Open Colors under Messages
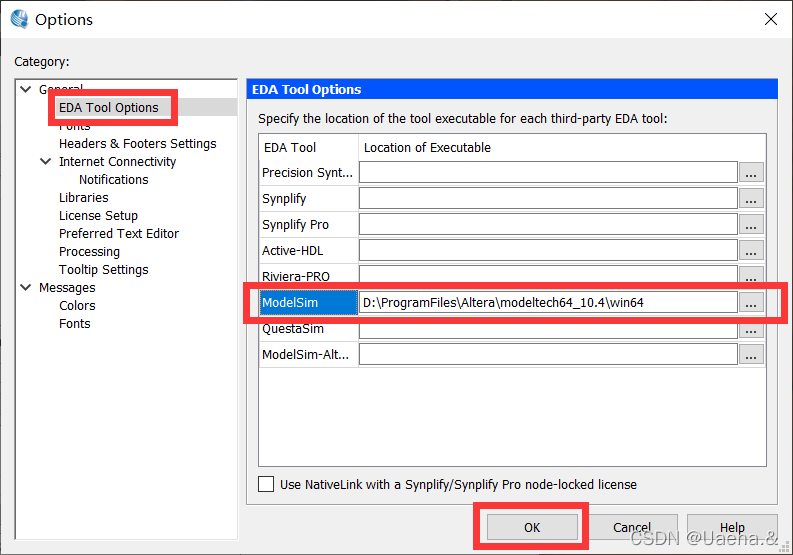 click(x=77, y=306)
